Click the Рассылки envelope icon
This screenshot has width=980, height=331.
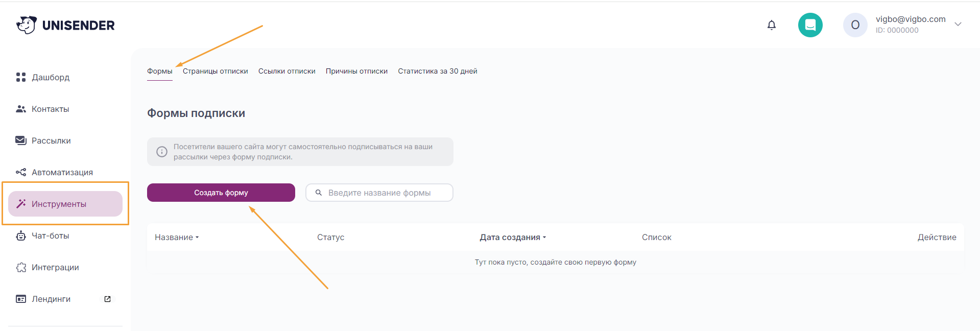(x=21, y=140)
